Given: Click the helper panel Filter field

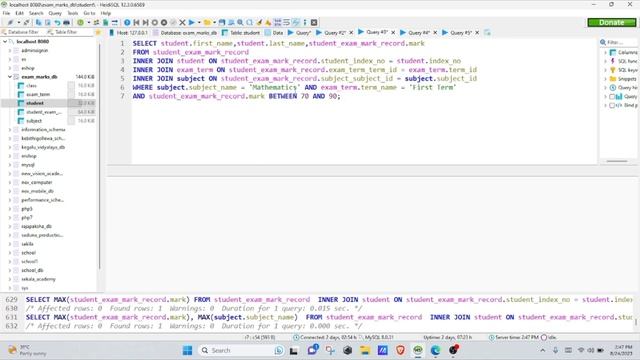Looking at the screenshot, I should [x=618, y=42].
